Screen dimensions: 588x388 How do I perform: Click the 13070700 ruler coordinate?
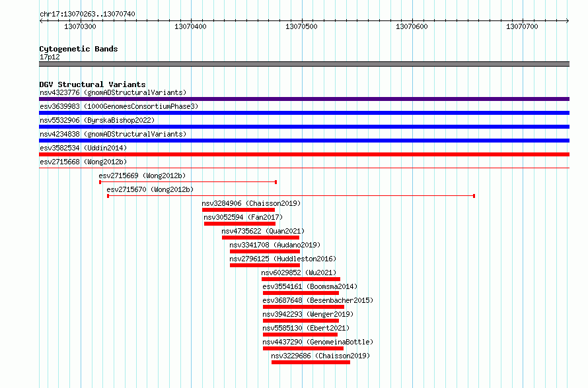coord(522,26)
